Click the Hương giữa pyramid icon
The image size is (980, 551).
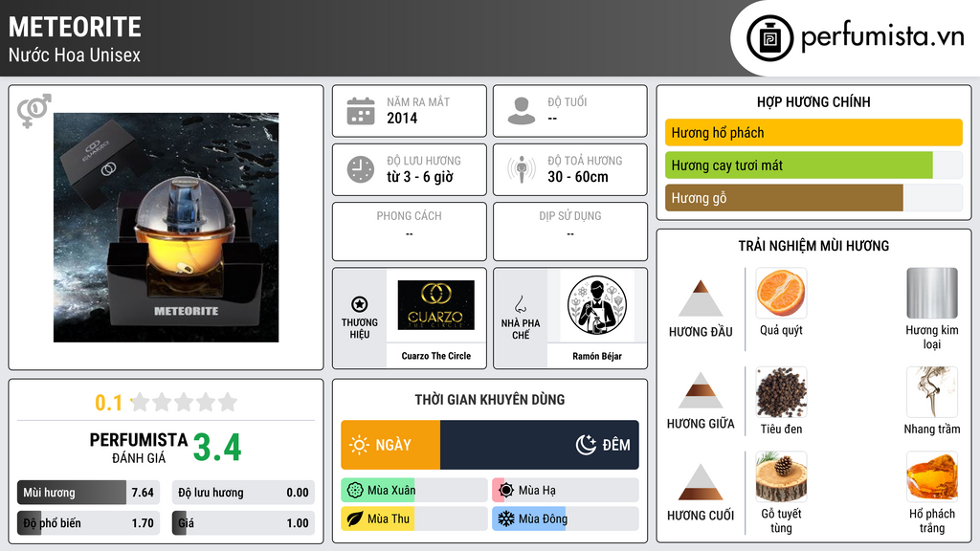point(701,390)
